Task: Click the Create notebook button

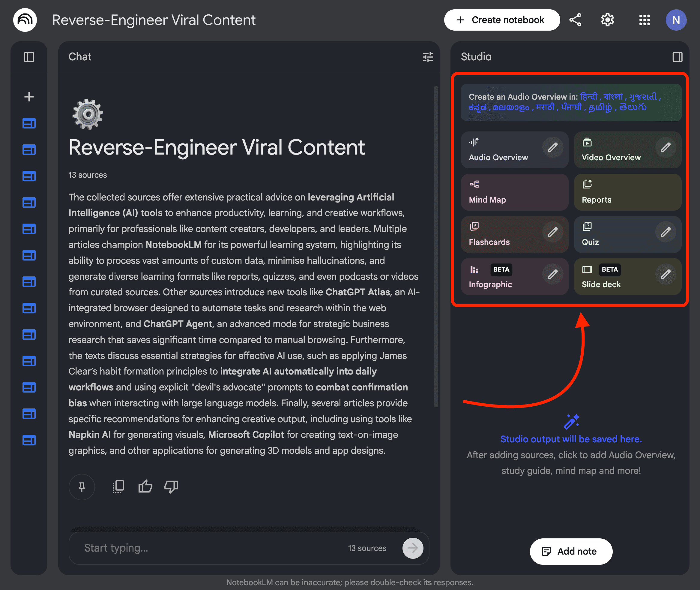Action: (x=501, y=20)
